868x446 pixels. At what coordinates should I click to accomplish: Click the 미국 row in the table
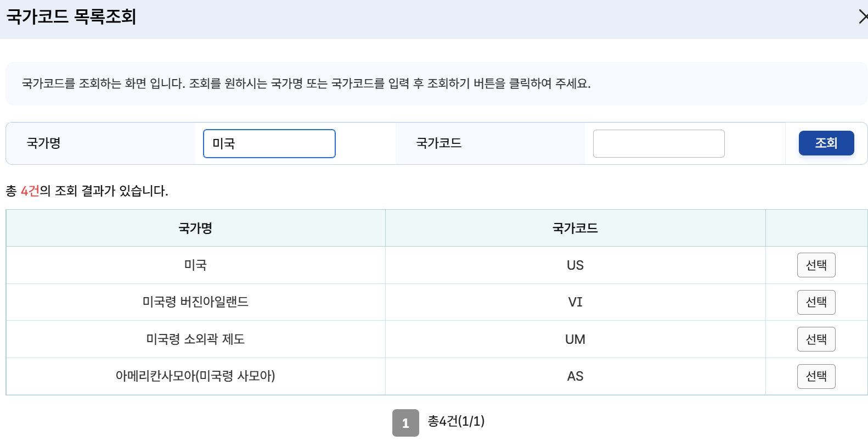[x=195, y=265]
